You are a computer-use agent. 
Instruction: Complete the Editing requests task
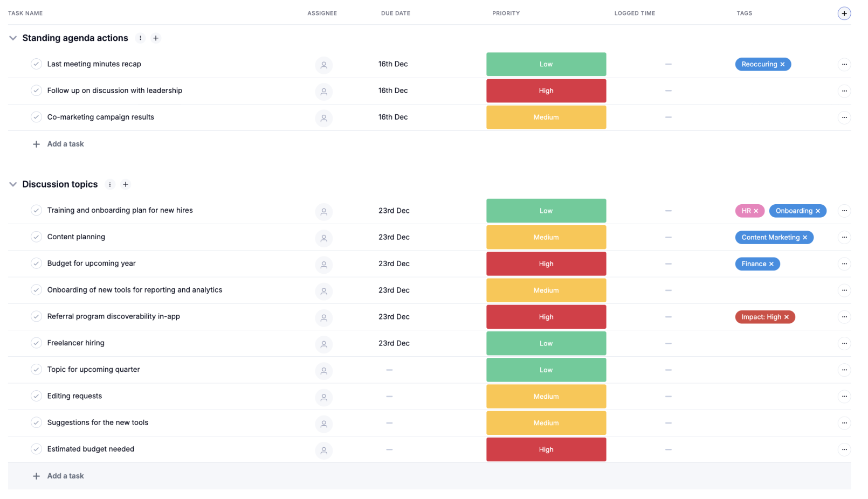coord(36,396)
